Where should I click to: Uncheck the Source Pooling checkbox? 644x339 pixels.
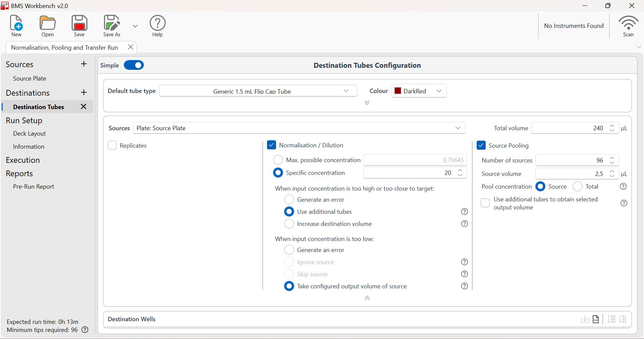coord(481,145)
